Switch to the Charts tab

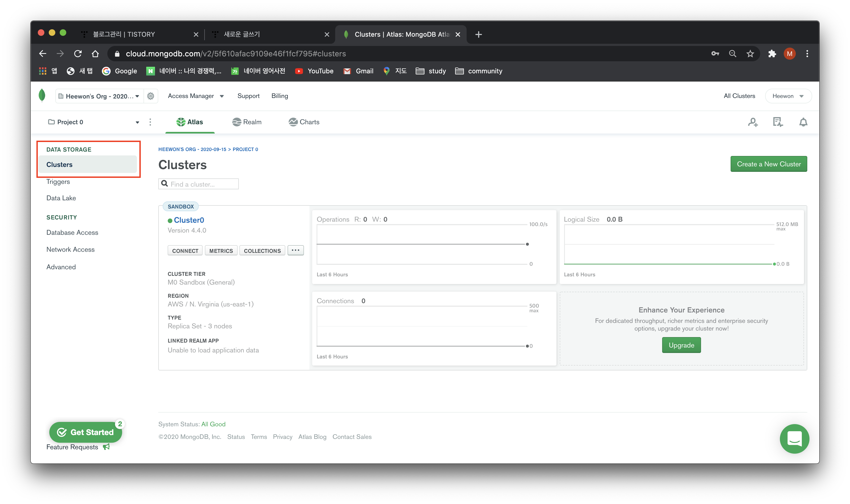(x=304, y=122)
